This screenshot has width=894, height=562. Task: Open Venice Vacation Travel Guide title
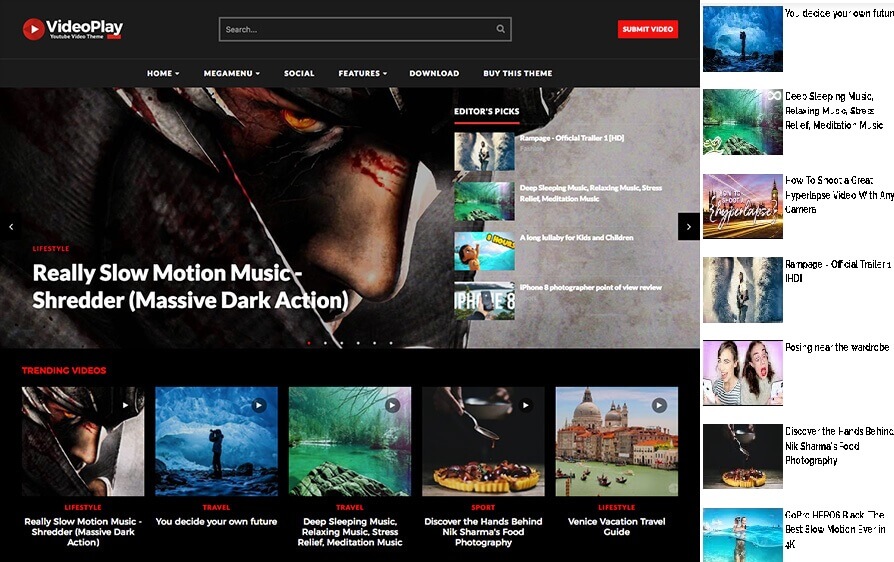[x=616, y=526]
